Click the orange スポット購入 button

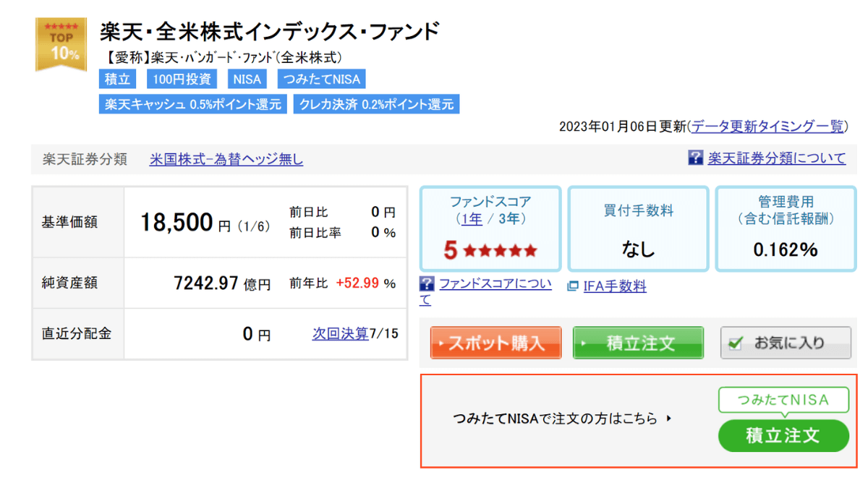[496, 343]
